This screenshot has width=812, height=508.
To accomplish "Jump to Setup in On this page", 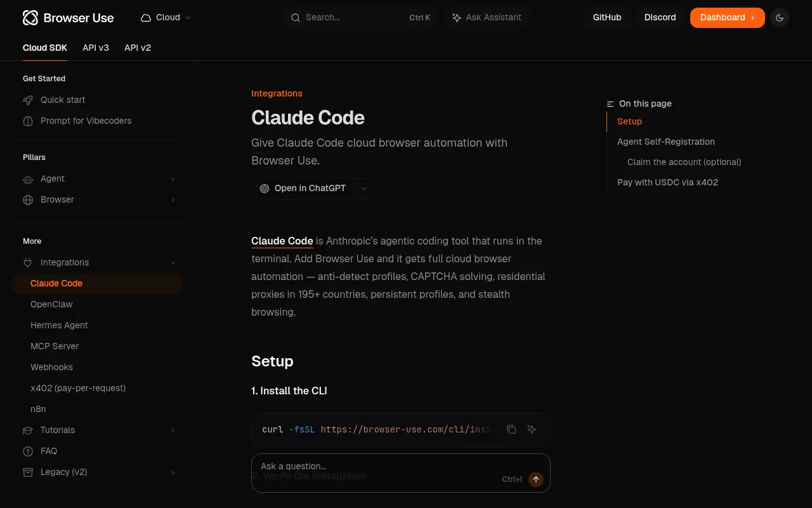I will [630, 121].
